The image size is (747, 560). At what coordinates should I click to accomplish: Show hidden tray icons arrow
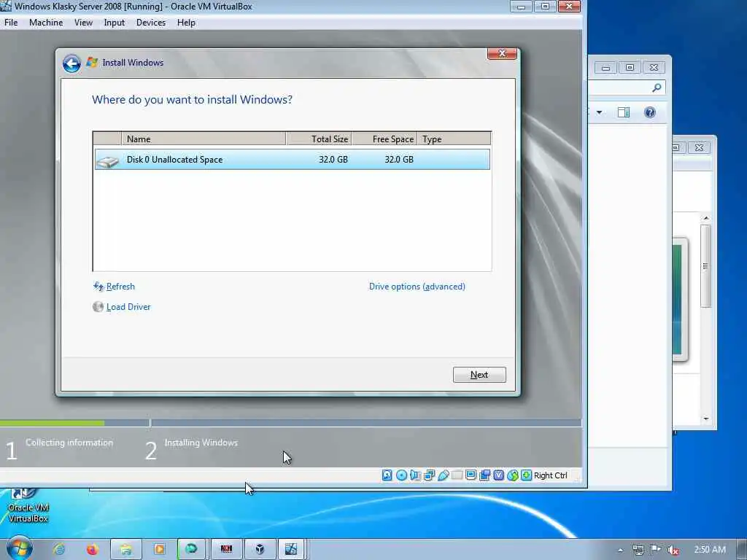(x=620, y=550)
